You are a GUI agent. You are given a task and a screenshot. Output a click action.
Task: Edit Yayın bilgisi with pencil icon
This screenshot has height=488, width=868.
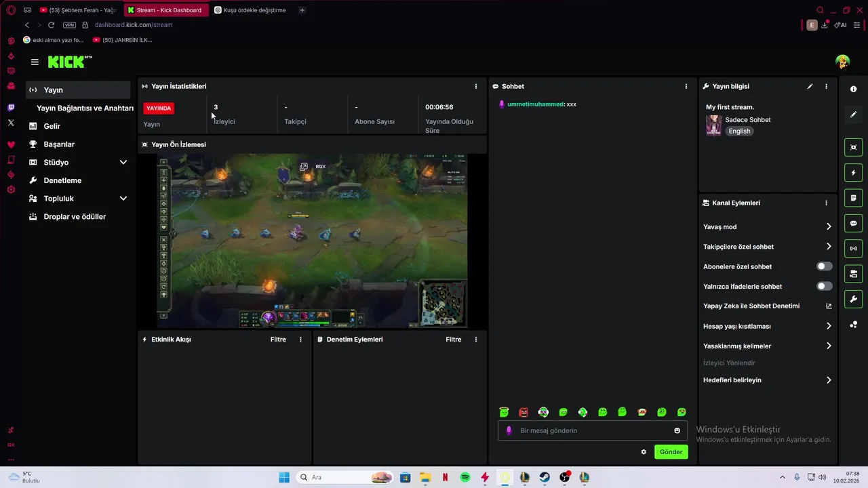pos(810,87)
